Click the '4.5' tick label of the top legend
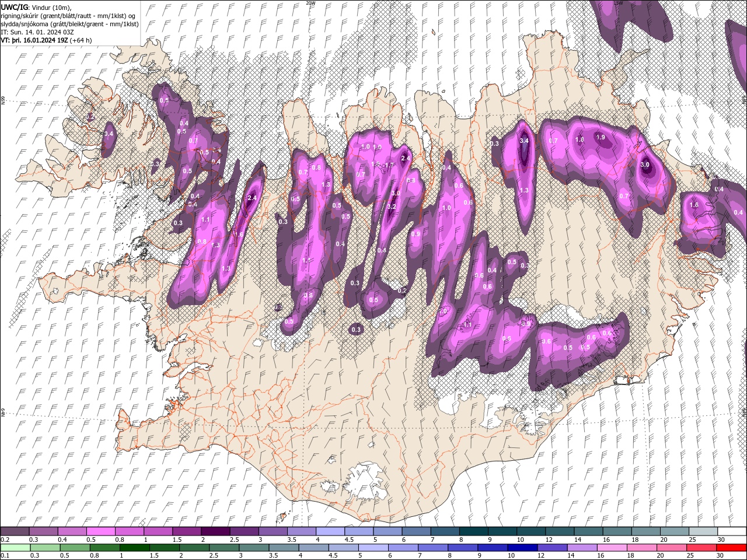Screen dimensions: 747x560 tap(349, 540)
